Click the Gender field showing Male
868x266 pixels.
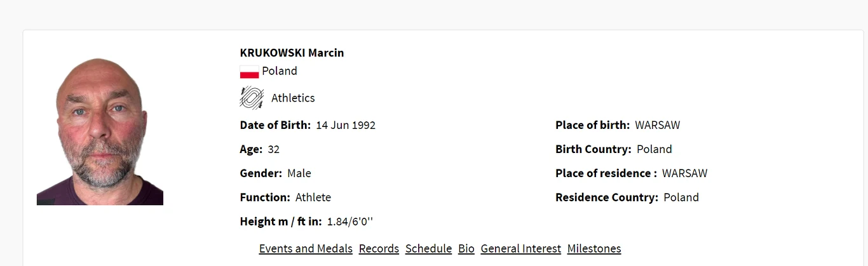[x=299, y=173]
